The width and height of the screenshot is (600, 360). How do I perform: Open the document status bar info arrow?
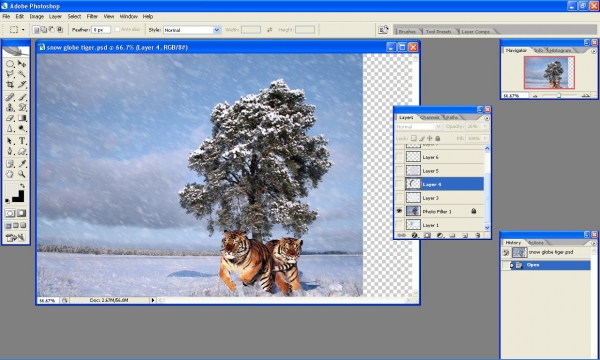pos(153,300)
